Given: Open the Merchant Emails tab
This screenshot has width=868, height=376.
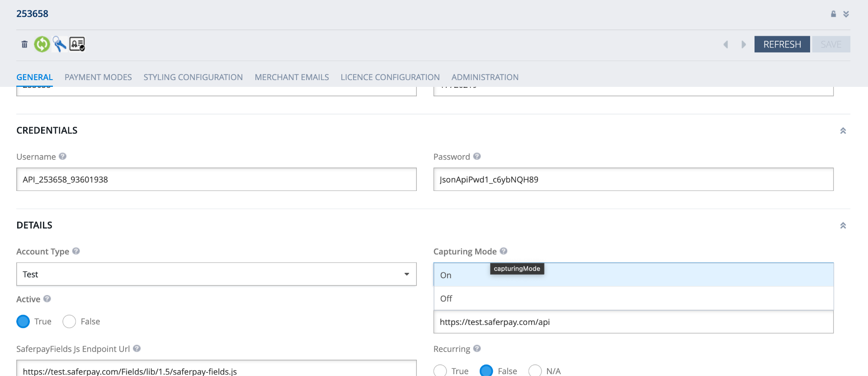Looking at the screenshot, I should coord(292,77).
